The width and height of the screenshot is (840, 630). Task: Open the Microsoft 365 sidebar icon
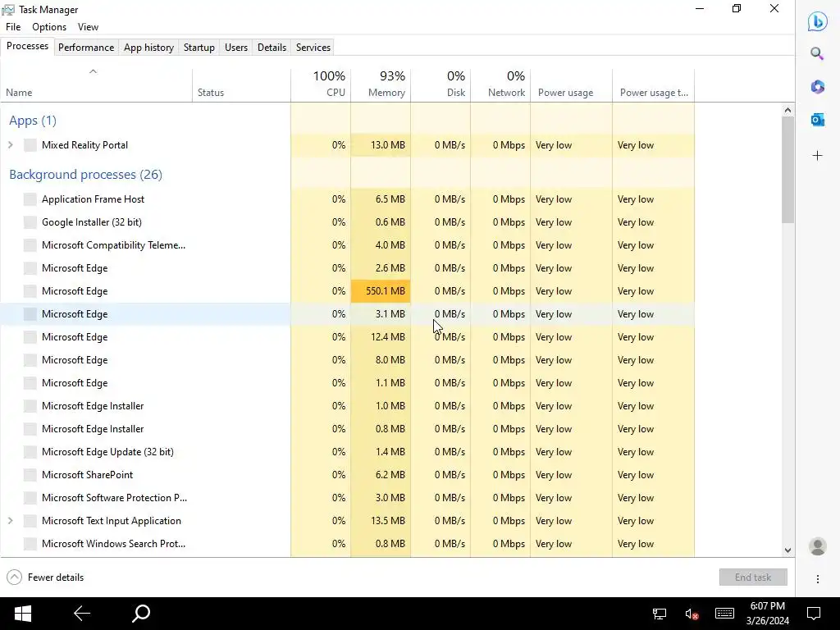tap(818, 87)
